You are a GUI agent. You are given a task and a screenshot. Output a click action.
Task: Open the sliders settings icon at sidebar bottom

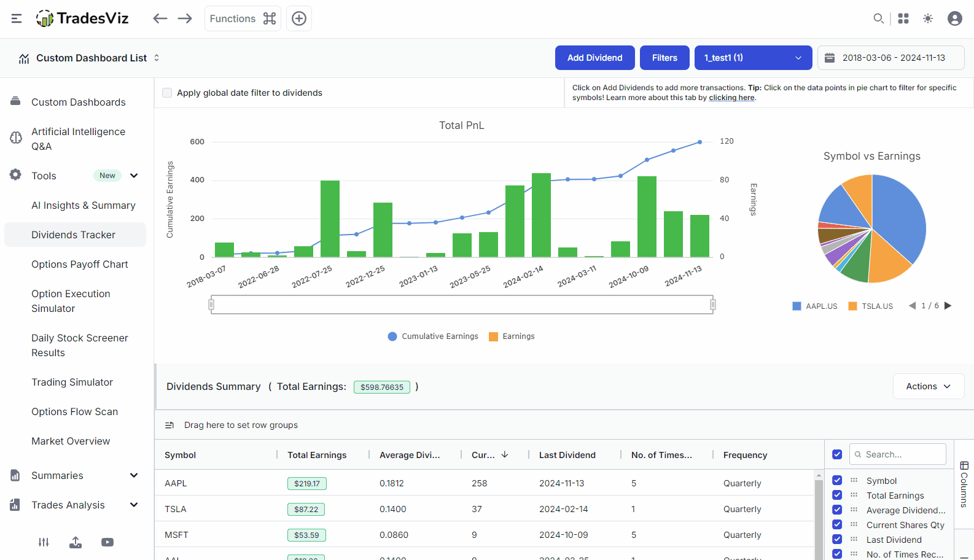pos(44,542)
